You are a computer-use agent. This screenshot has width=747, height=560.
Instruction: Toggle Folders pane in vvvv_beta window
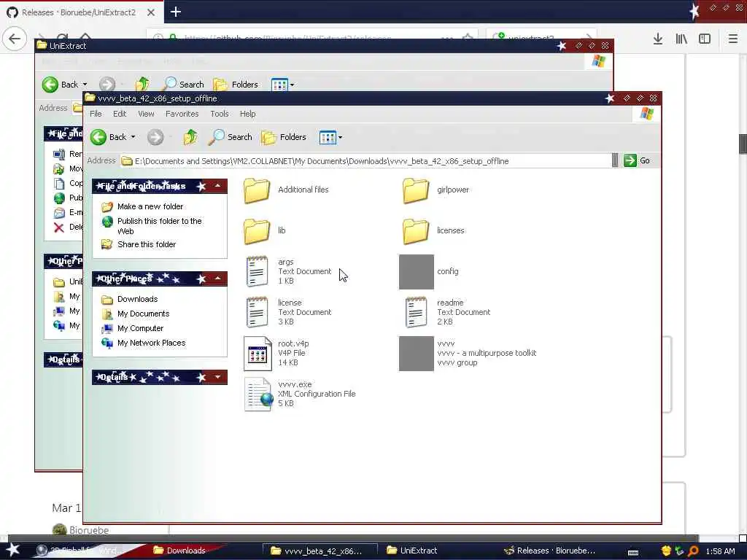coord(284,137)
